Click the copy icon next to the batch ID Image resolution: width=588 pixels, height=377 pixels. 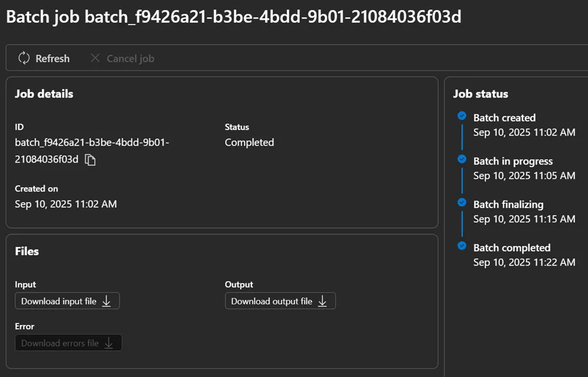click(x=90, y=160)
